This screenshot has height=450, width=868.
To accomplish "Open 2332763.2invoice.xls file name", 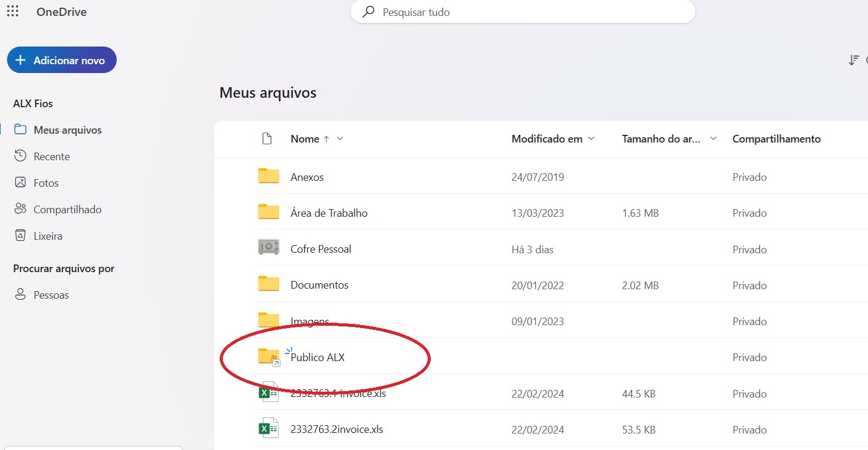I will (337, 429).
